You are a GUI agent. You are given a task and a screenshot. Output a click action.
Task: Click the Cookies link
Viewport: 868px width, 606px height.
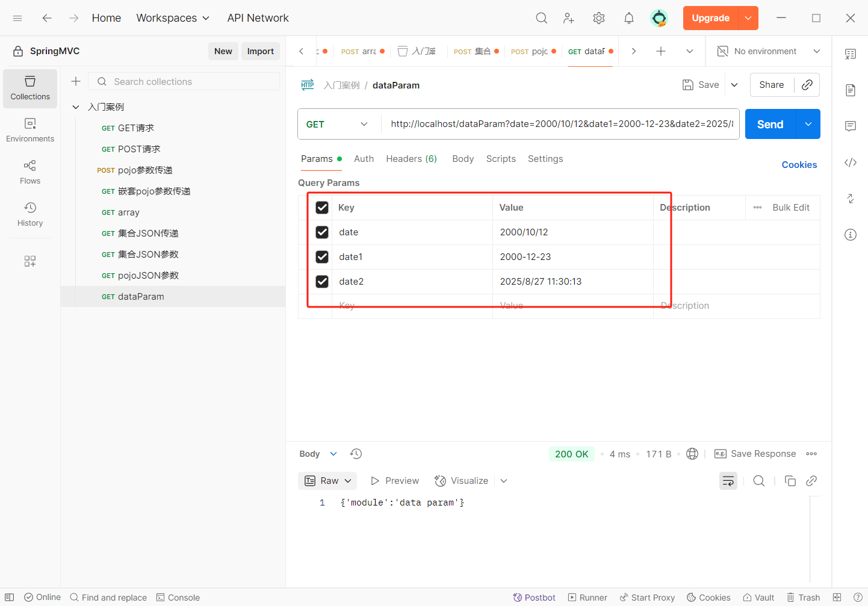point(799,165)
